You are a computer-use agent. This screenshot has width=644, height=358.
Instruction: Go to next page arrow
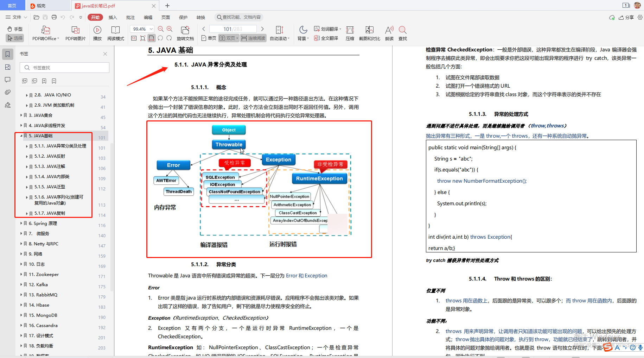tap(262, 29)
